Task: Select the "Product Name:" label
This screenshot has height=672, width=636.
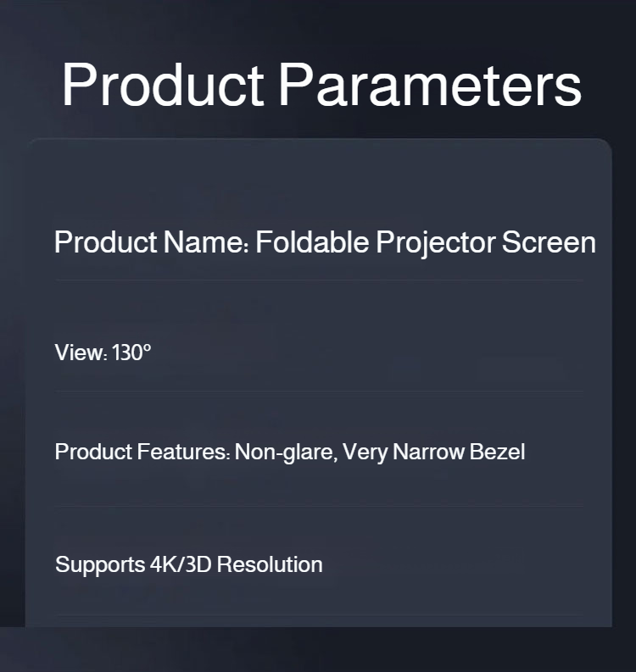Action: click(x=152, y=242)
